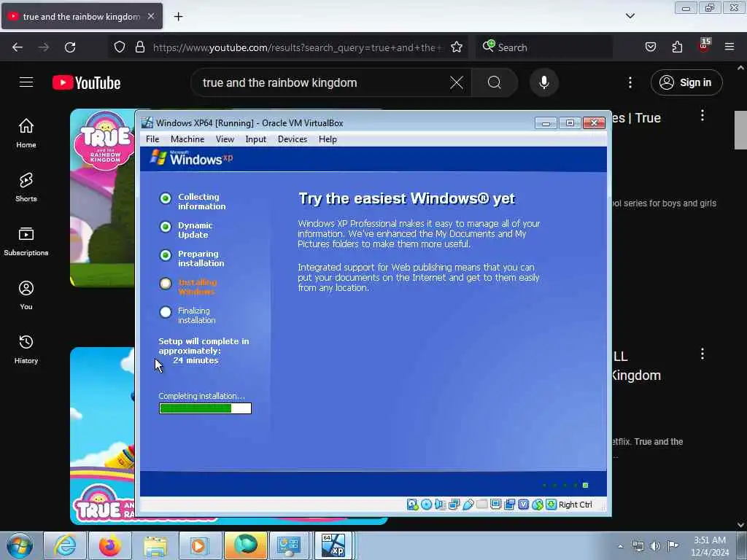Open the You page in sidebar

pyautogui.click(x=26, y=295)
